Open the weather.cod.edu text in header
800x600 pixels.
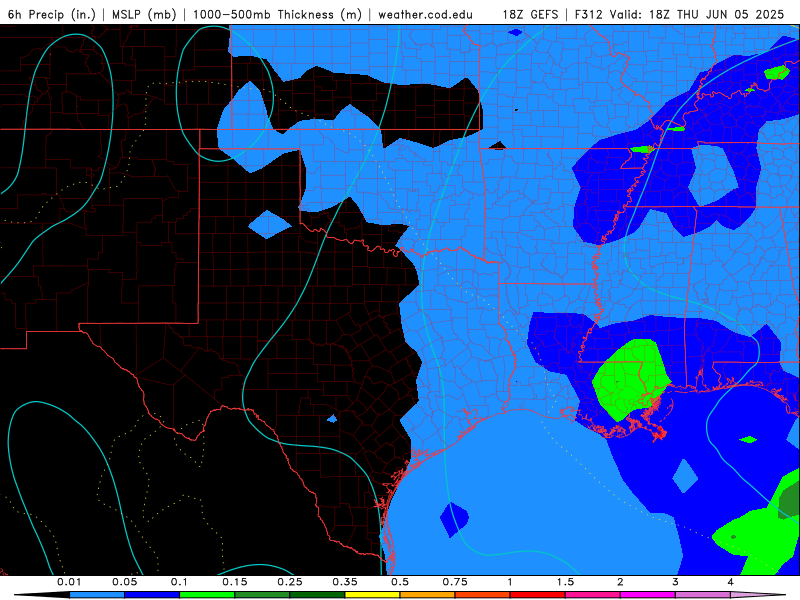coord(425,14)
